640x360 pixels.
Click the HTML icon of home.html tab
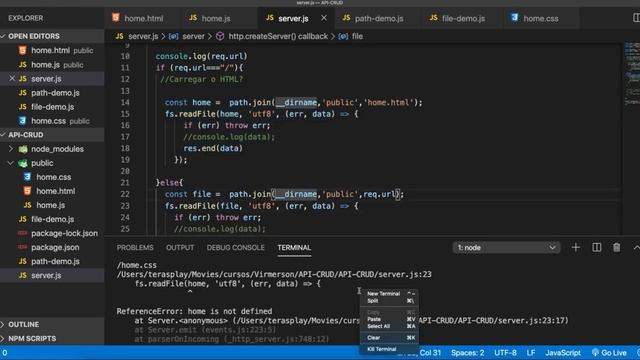[x=116, y=18]
